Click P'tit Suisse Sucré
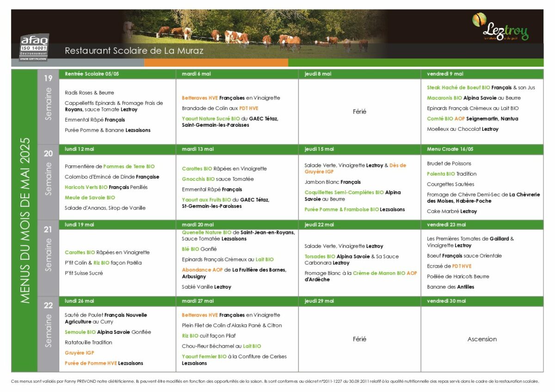The width and height of the screenshot is (555, 392). 84,273
